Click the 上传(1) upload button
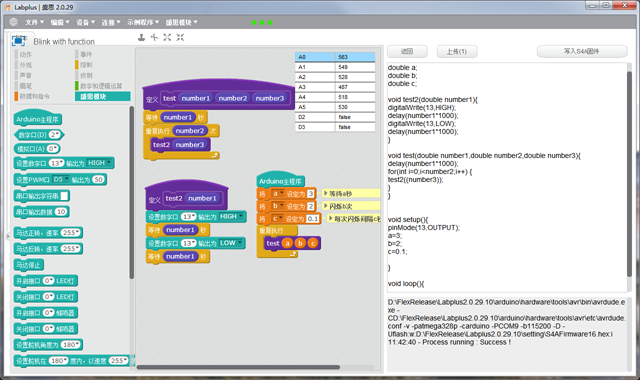Viewport: 640px width, 380px height. pyautogui.click(x=457, y=51)
